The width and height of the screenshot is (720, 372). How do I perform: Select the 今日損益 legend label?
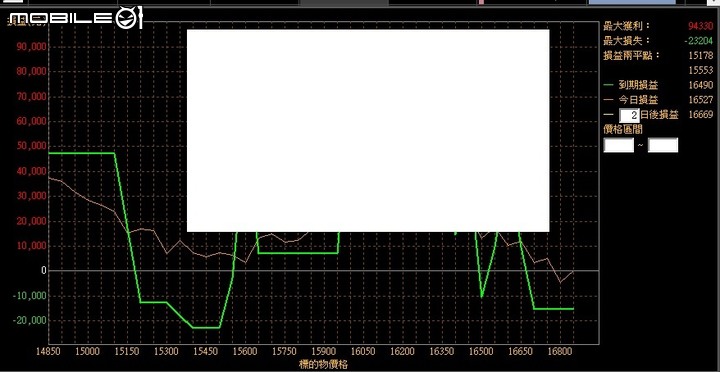[x=638, y=100]
